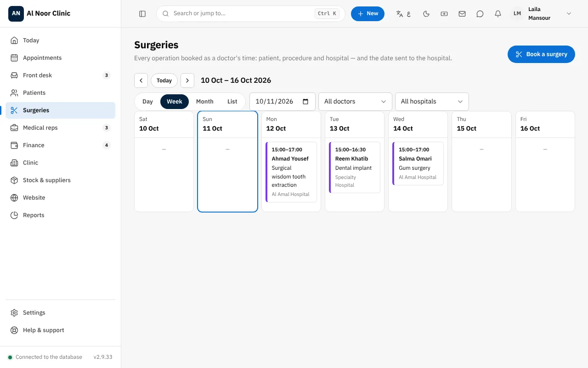Expand the All doctors dropdown
Screen dimensions: 588x368
coord(355,102)
